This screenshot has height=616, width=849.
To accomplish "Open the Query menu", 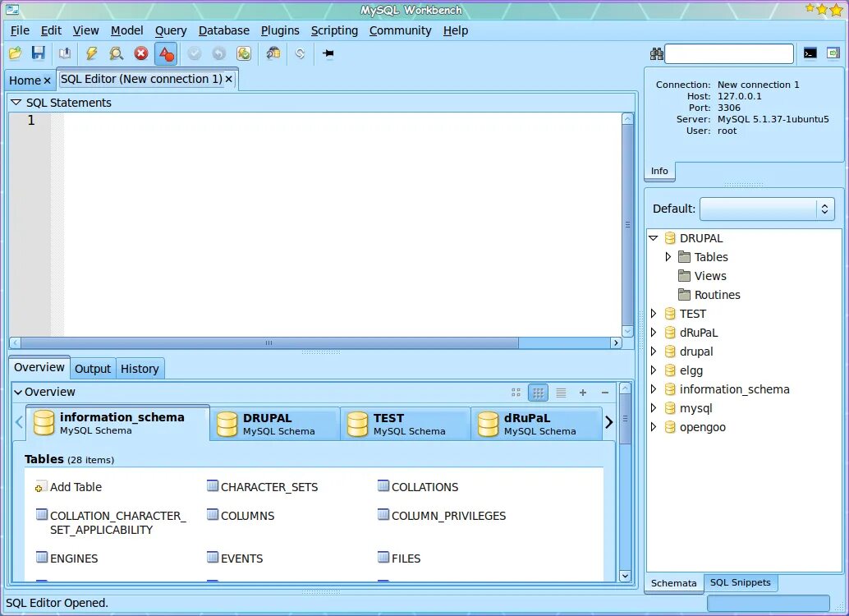I will tap(171, 31).
